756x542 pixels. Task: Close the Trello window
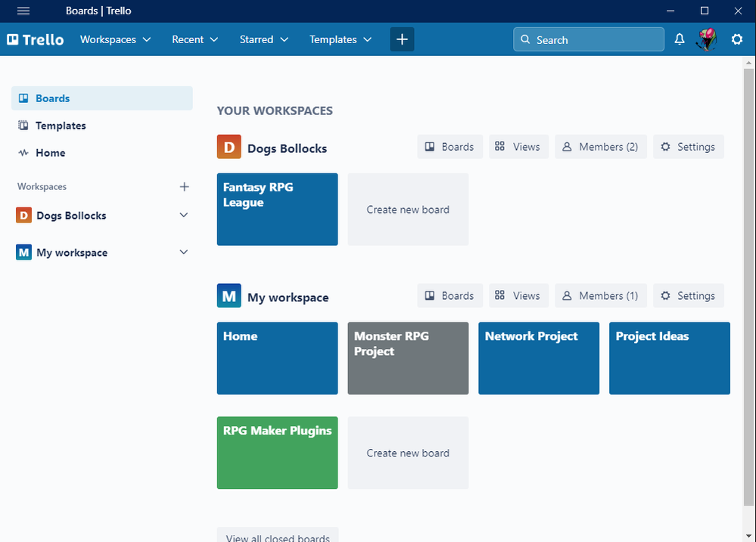(738, 11)
